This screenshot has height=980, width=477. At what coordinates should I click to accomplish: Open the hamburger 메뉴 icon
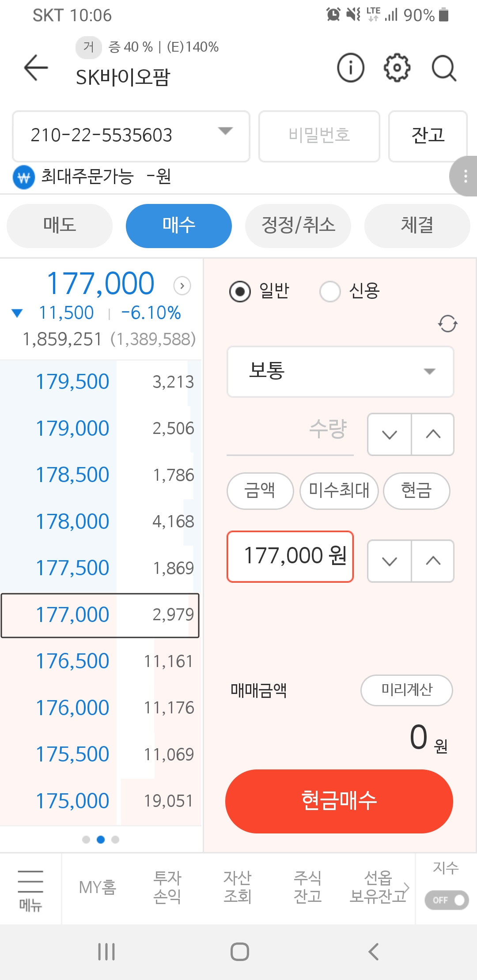pyautogui.click(x=30, y=890)
